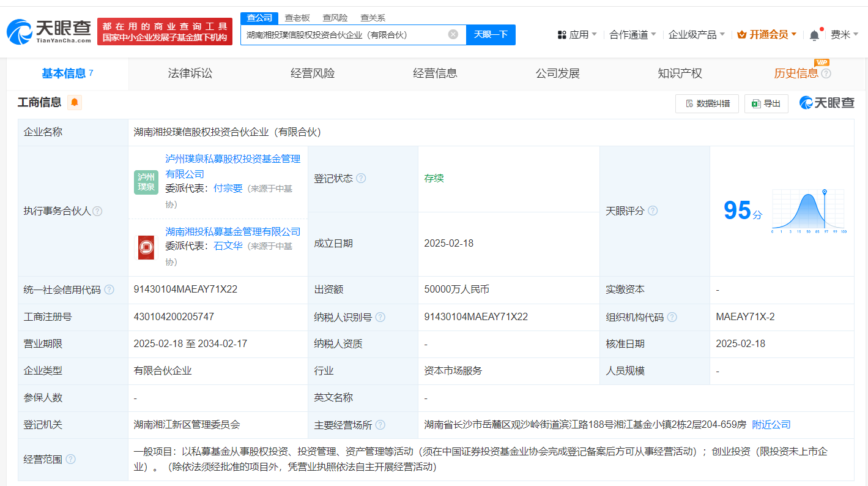
Task: Open the 附近公司 link
Action: click(771, 424)
